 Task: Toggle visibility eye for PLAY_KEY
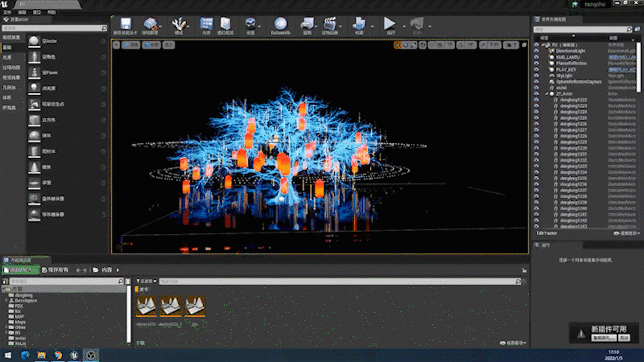(x=537, y=69)
